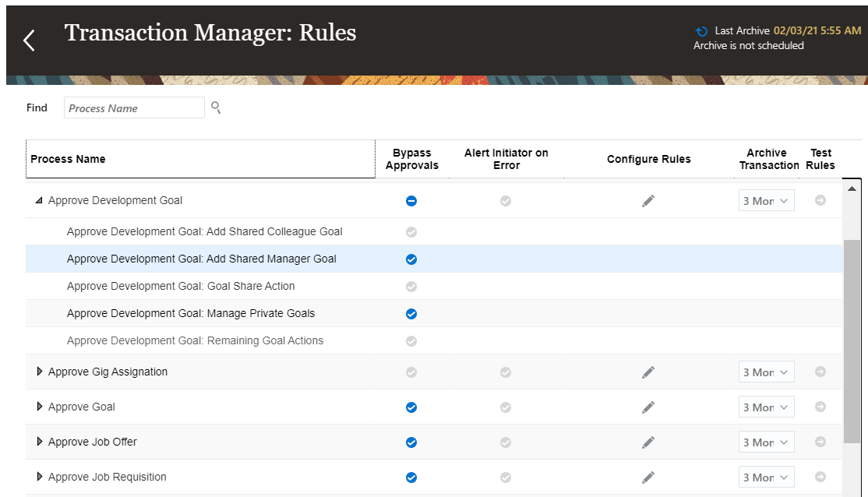This screenshot has height=497, width=868.
Task: Run Test Rules arrow for Approve Job Offer
Action: [820, 442]
